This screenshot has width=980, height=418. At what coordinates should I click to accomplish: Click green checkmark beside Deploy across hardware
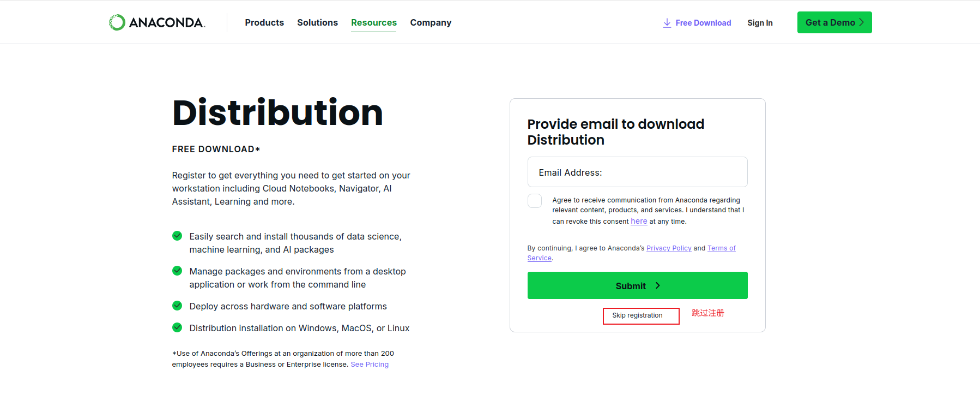[x=177, y=306]
